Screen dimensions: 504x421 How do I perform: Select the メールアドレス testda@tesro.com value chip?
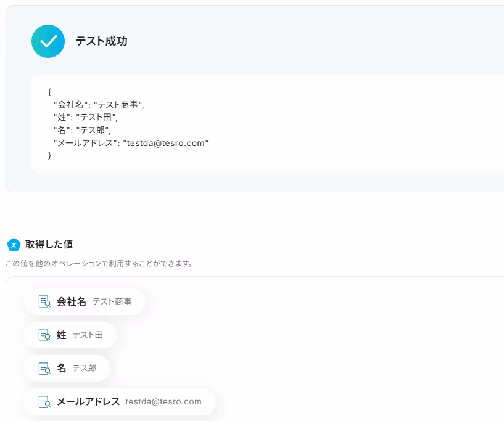[x=120, y=402]
